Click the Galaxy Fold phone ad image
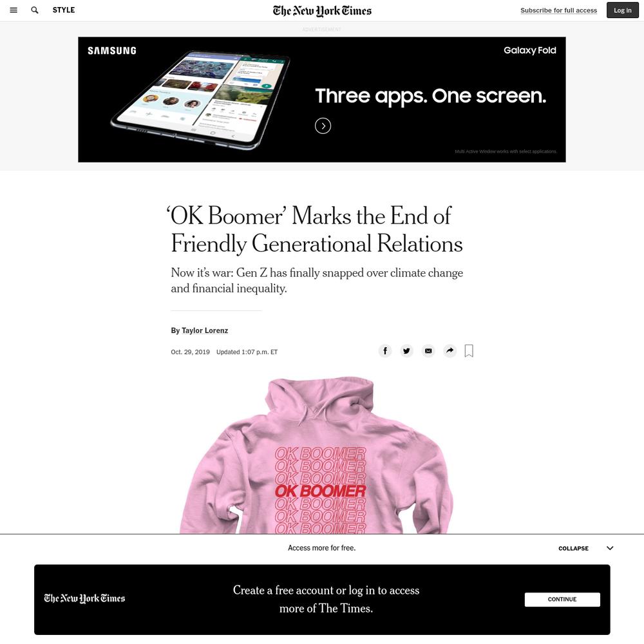Viewport: 644px width, 644px height. [x=200, y=100]
